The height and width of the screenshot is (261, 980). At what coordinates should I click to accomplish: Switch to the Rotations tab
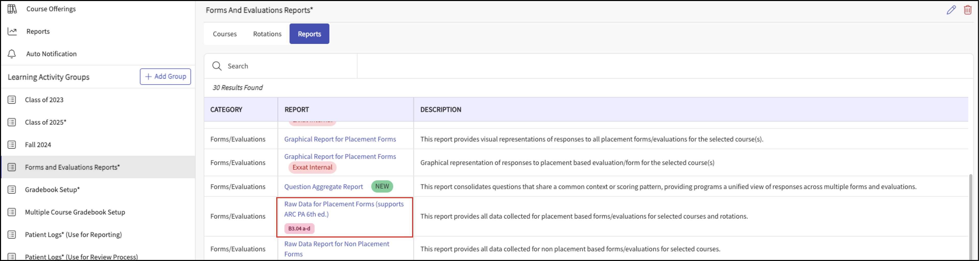(x=267, y=34)
